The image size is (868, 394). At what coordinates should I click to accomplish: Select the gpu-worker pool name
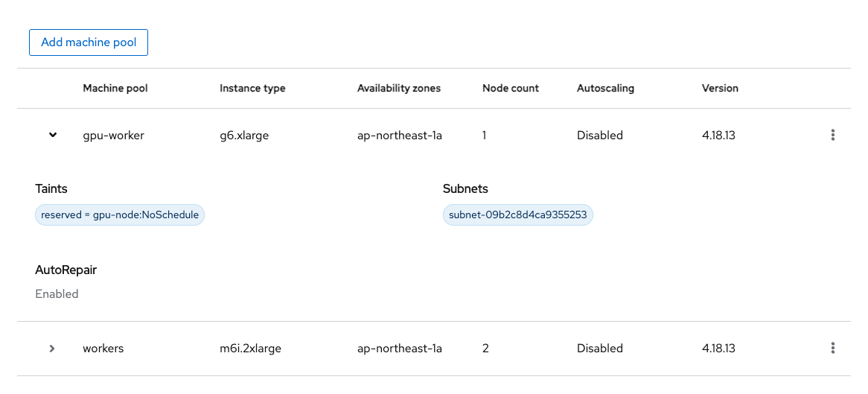point(113,136)
